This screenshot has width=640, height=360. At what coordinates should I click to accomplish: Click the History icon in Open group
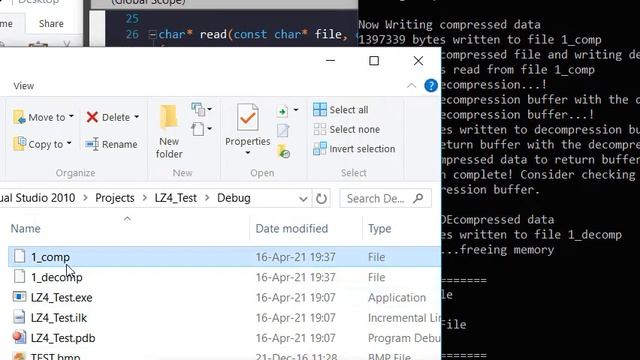pyautogui.click(x=283, y=151)
